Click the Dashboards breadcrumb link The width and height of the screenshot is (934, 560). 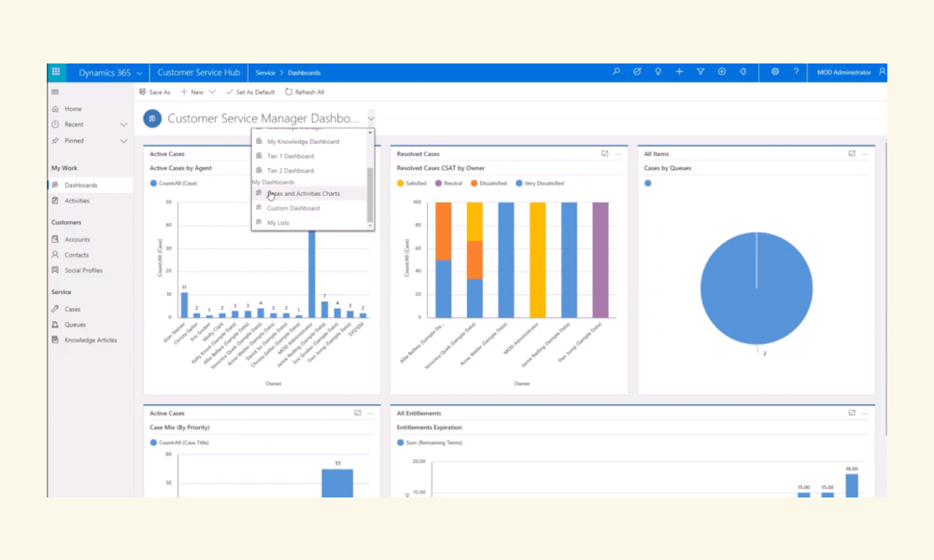(x=304, y=73)
